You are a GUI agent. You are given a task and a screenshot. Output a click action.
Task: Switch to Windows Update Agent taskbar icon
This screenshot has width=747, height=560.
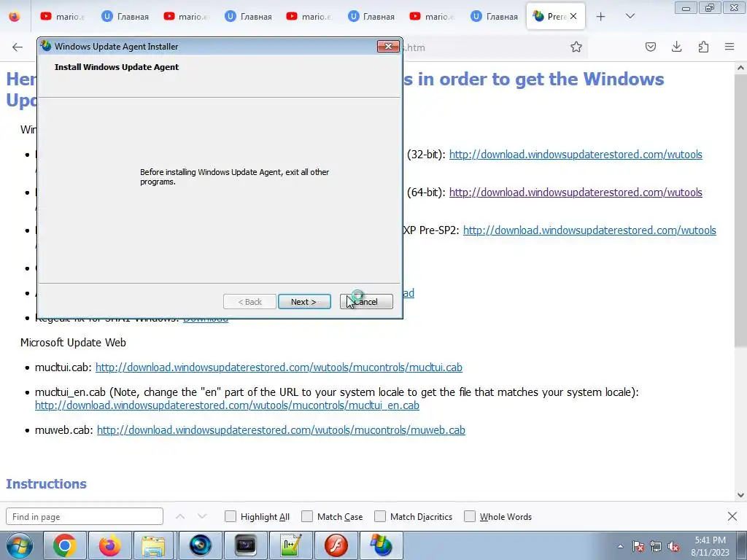click(381, 545)
